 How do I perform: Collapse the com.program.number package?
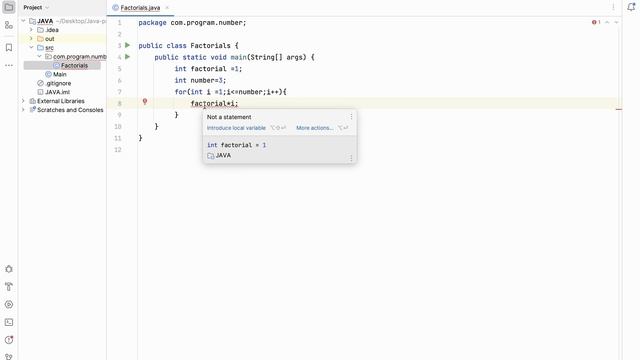click(x=40, y=56)
